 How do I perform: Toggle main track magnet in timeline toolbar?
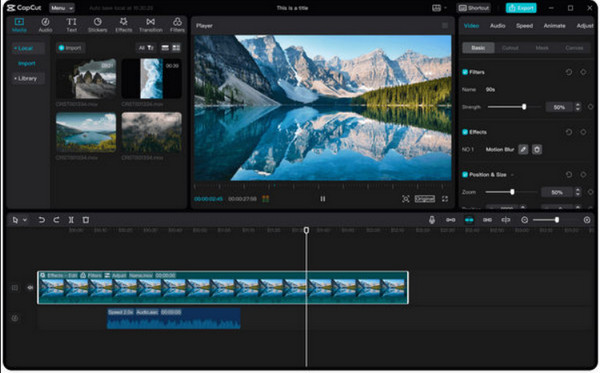click(x=450, y=220)
